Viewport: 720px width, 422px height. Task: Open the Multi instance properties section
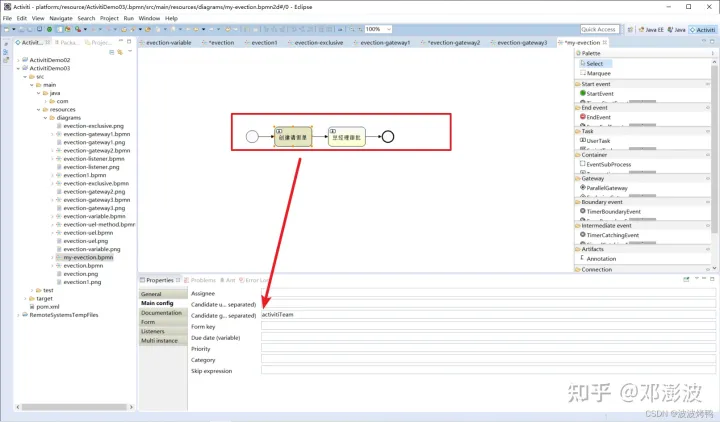(160, 340)
